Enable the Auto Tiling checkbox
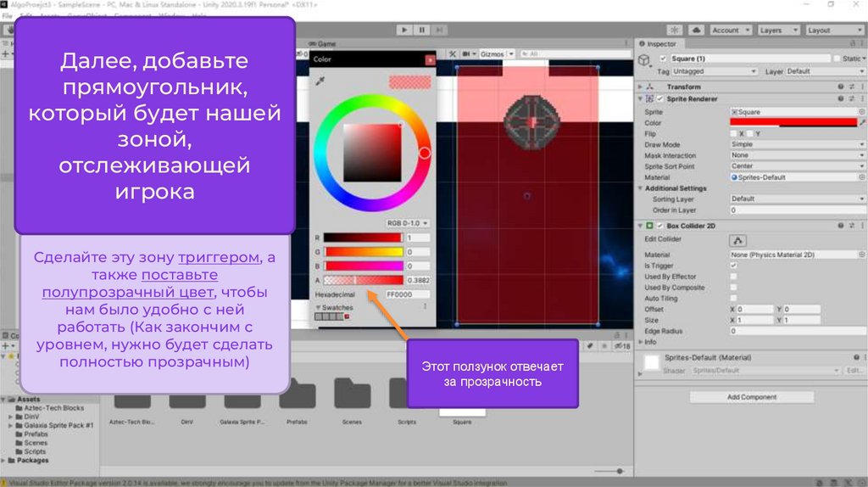Viewport: 868px width, 487px height. 733,298
